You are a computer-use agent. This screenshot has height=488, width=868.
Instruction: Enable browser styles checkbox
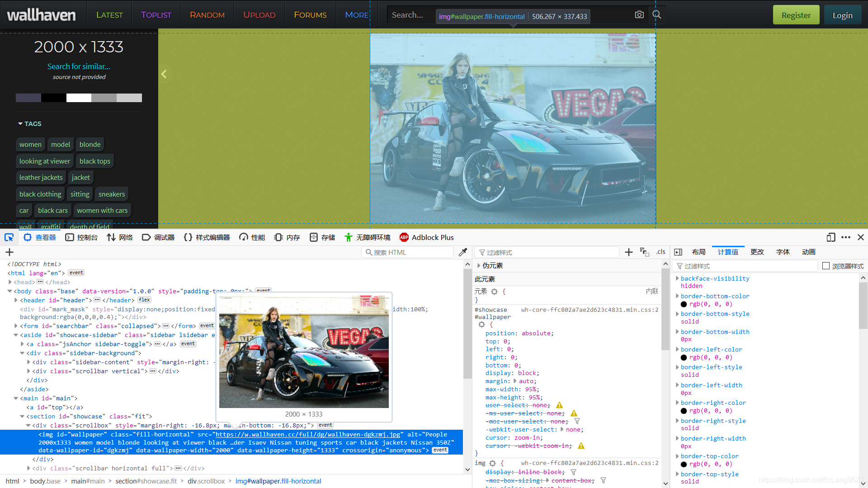(826, 266)
